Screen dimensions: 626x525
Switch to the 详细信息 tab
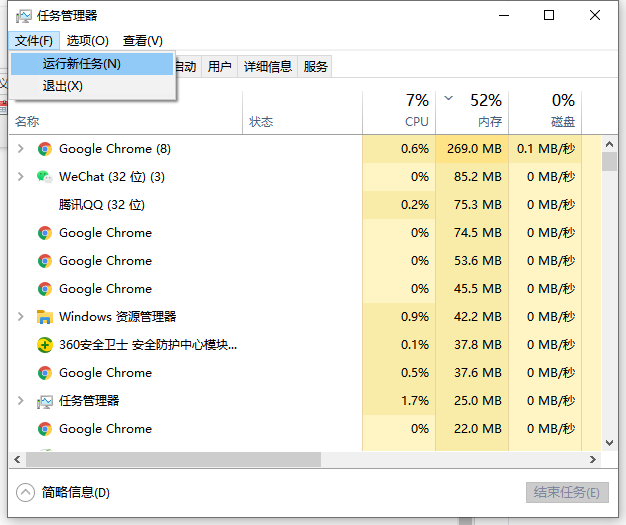pos(266,67)
